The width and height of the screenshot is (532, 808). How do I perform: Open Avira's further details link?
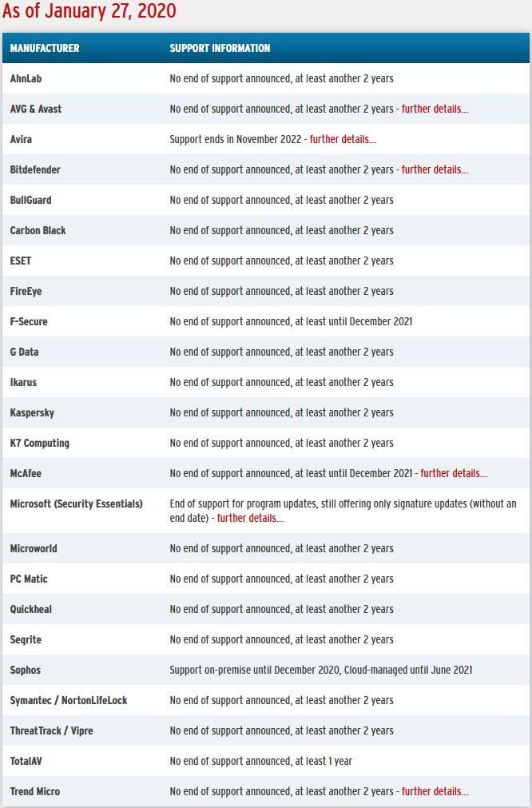click(x=343, y=139)
